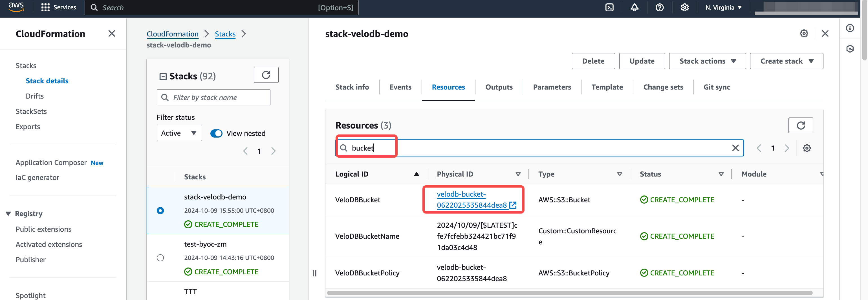Screen dimensions: 868x300
Task: Open the Active filter status dropdown
Action: (x=179, y=133)
